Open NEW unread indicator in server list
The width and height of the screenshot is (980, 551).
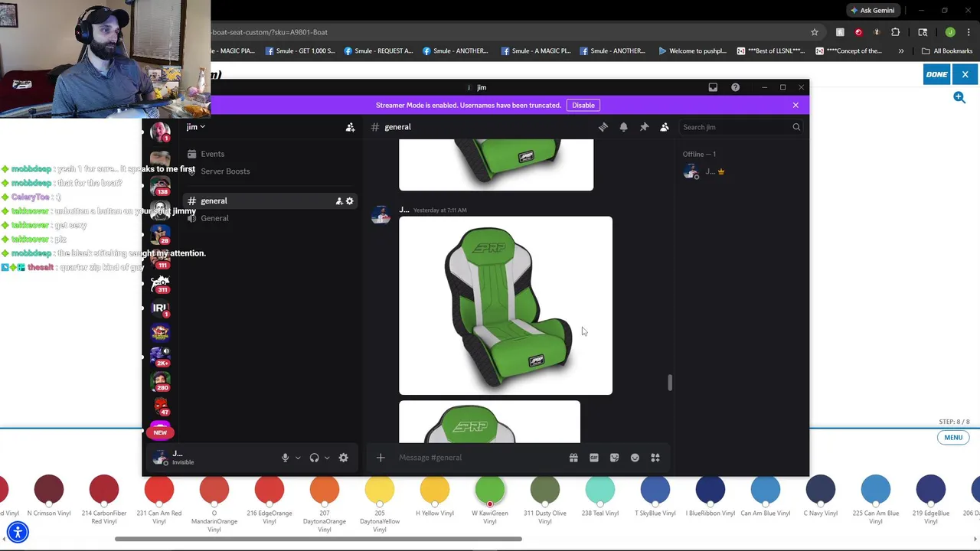[x=160, y=432]
